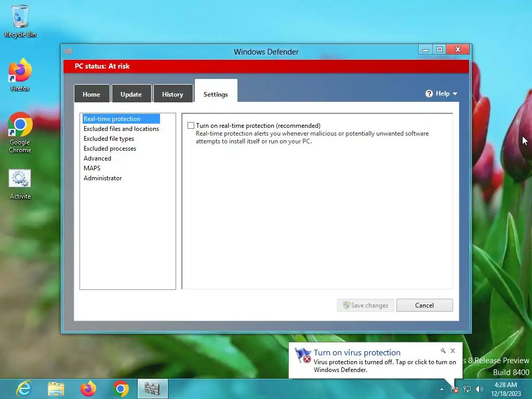Click the Save changes button

(365, 305)
